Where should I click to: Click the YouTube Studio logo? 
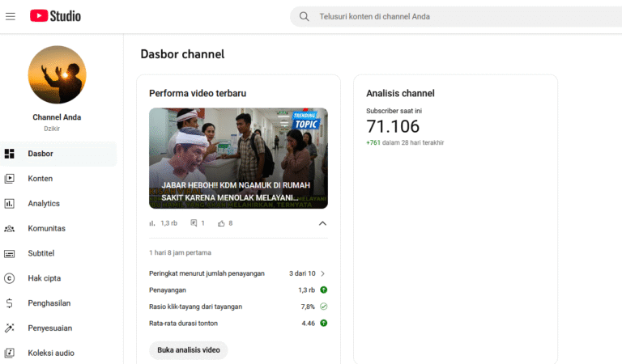pos(55,16)
